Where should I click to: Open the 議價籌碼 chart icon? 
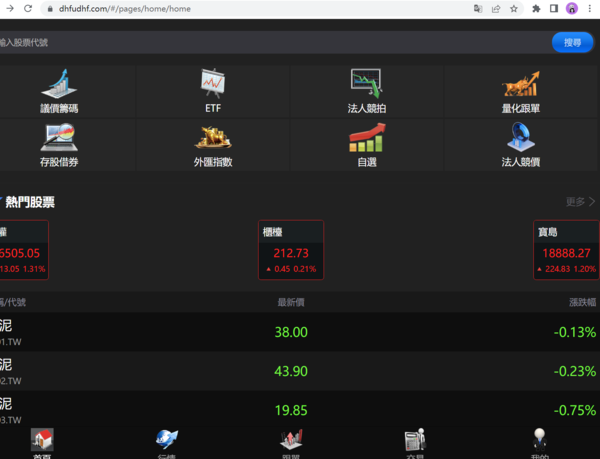tap(58, 84)
